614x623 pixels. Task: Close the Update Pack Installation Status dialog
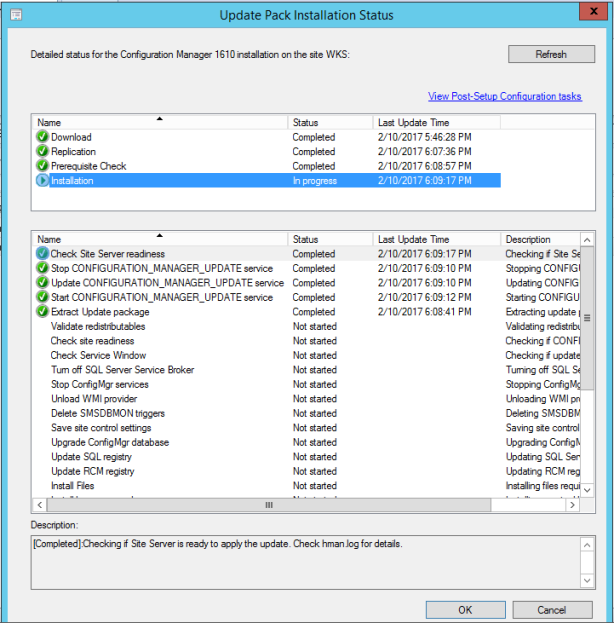(x=593, y=12)
